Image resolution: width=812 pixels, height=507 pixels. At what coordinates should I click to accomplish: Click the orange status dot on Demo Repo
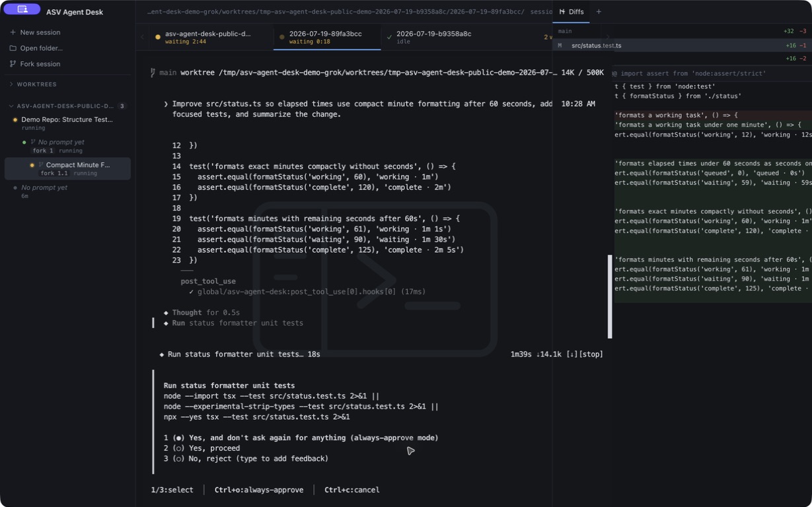(x=15, y=120)
